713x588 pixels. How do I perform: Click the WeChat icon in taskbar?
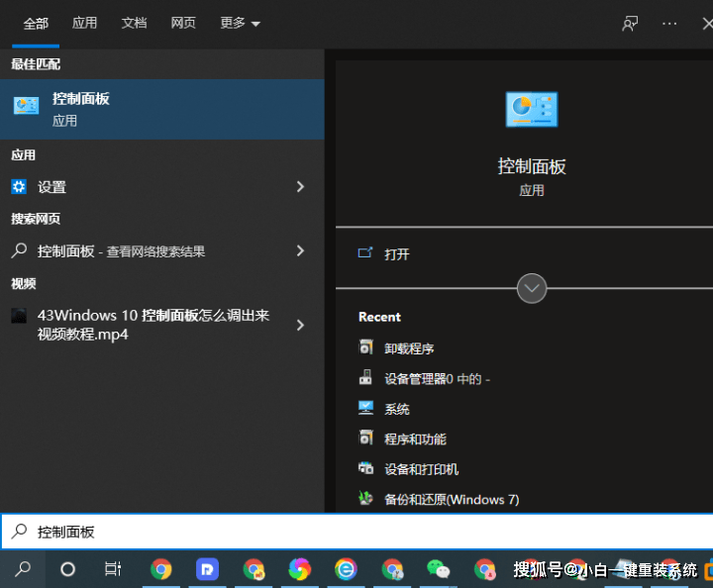point(438,569)
